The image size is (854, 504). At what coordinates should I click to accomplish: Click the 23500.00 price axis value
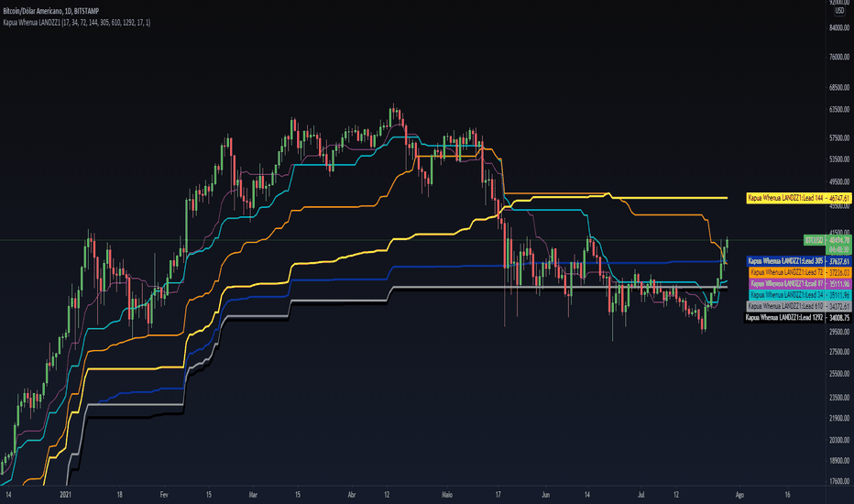(x=839, y=398)
